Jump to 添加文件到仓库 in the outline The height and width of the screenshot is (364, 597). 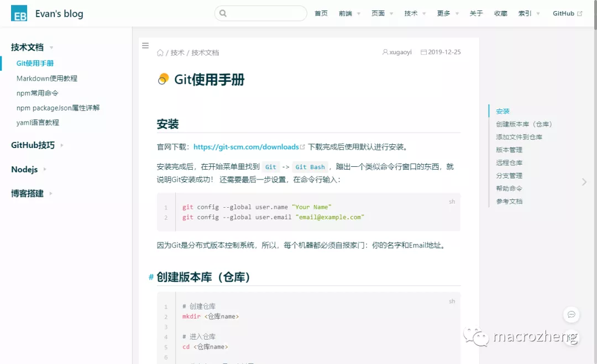click(519, 137)
